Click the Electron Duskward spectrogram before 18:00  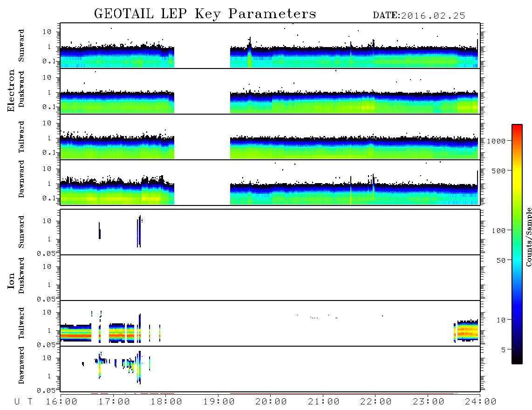click(117, 102)
